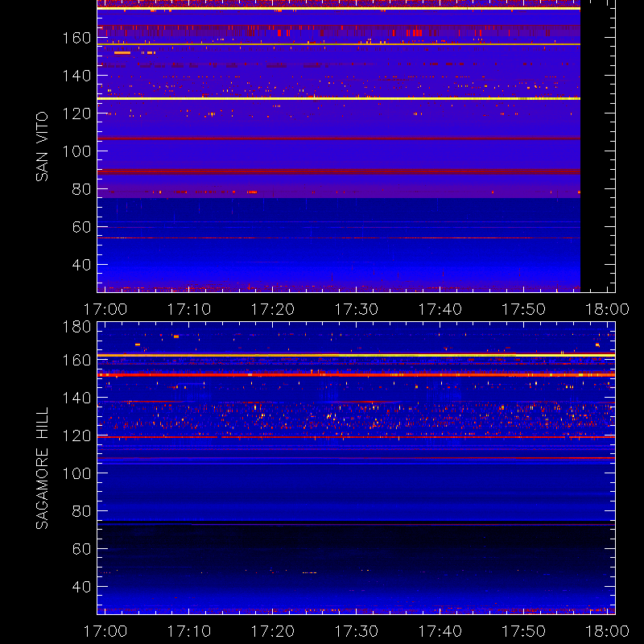Click 17:00 under the Sagamore Hill plot

coord(105,631)
